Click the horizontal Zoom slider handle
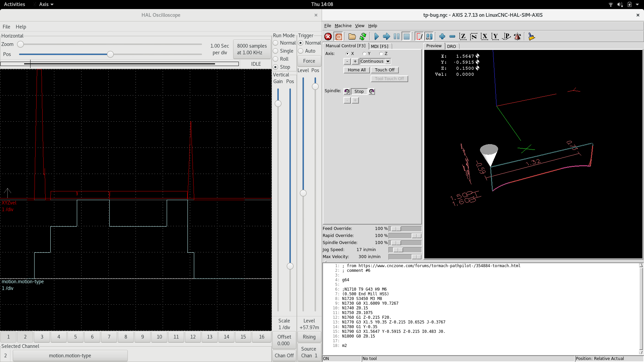Image resolution: width=644 pixels, height=362 pixels. tap(20, 44)
